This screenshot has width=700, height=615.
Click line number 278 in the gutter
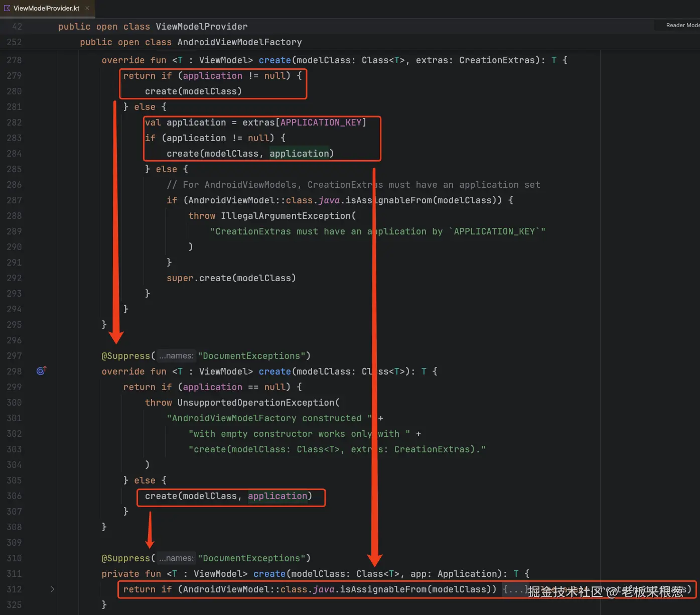(14, 60)
